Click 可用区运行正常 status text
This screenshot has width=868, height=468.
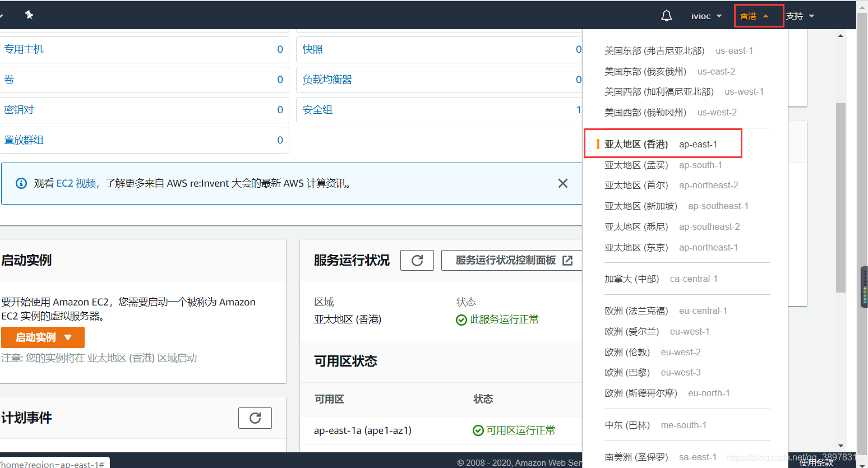[x=520, y=430]
